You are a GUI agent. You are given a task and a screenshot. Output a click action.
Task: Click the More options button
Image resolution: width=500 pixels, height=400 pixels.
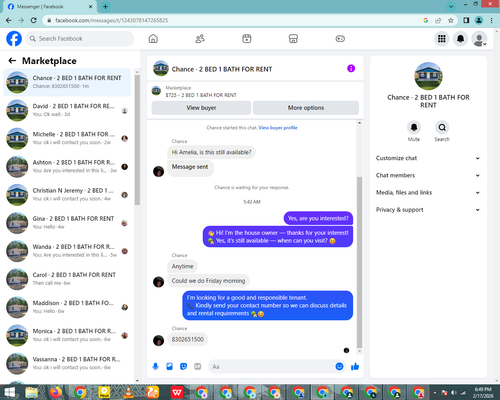306,108
